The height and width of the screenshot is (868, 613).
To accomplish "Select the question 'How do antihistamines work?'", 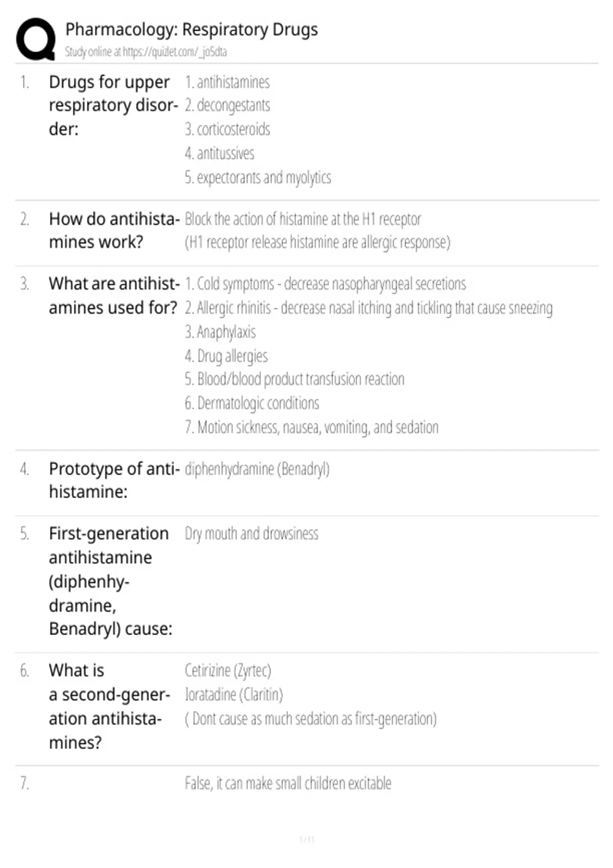I will click(114, 230).
